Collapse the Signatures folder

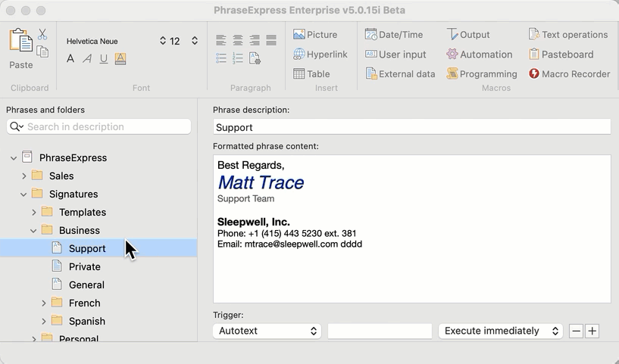click(x=23, y=194)
